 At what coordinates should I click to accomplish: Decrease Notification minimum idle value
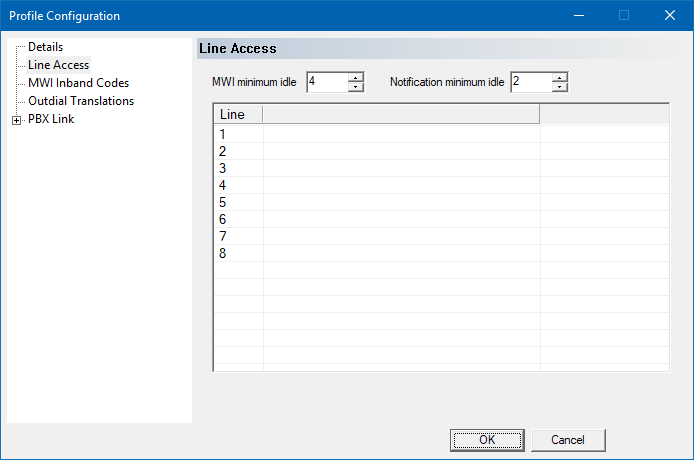click(559, 87)
